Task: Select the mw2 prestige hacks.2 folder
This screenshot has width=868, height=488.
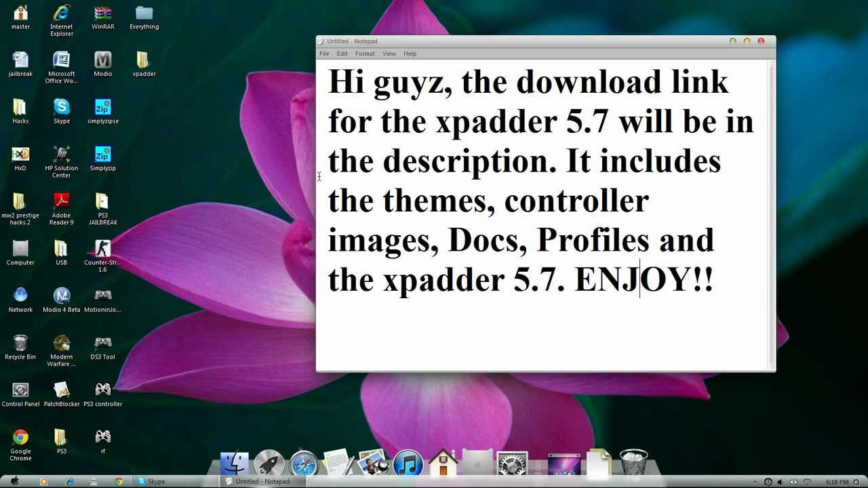Action: [20, 209]
